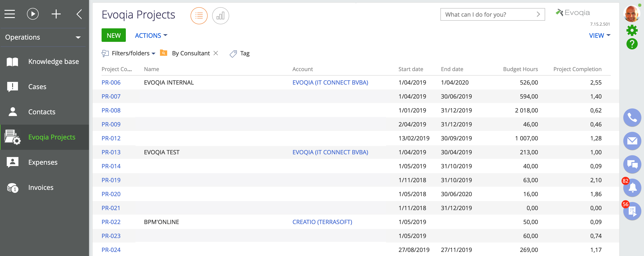Image resolution: width=644 pixels, height=256 pixels.
Task: Open the user profile avatar
Action: click(632, 14)
